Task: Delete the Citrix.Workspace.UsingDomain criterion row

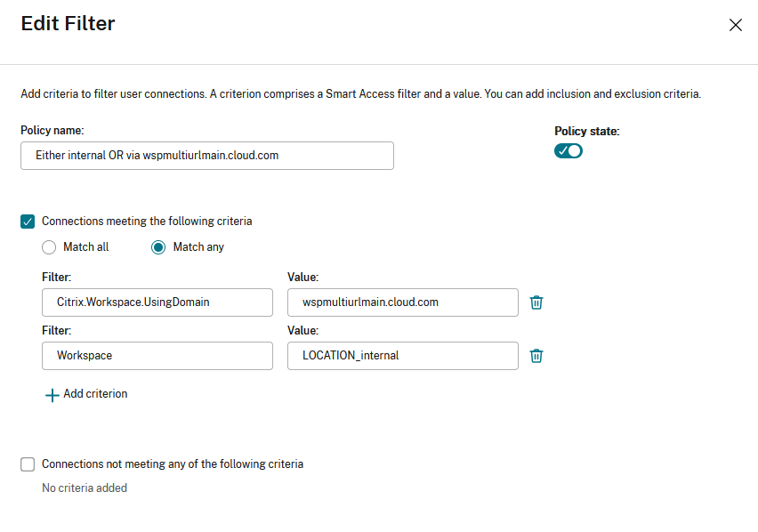Action: pos(536,302)
